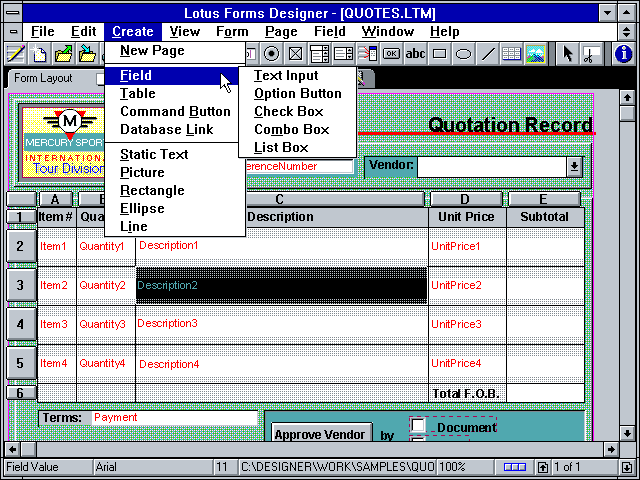Choose Line from Create menu
Image resolution: width=640 pixels, height=480 pixels.
pos(175,226)
